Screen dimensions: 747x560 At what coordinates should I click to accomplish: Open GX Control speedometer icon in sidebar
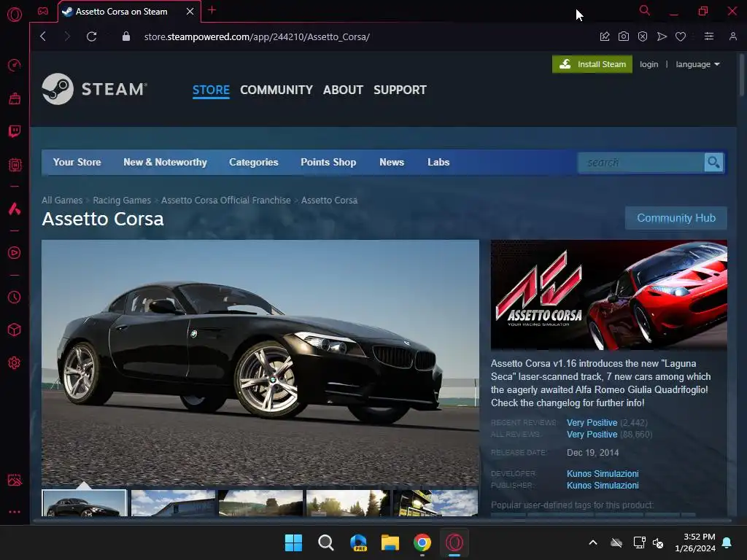coord(15,65)
